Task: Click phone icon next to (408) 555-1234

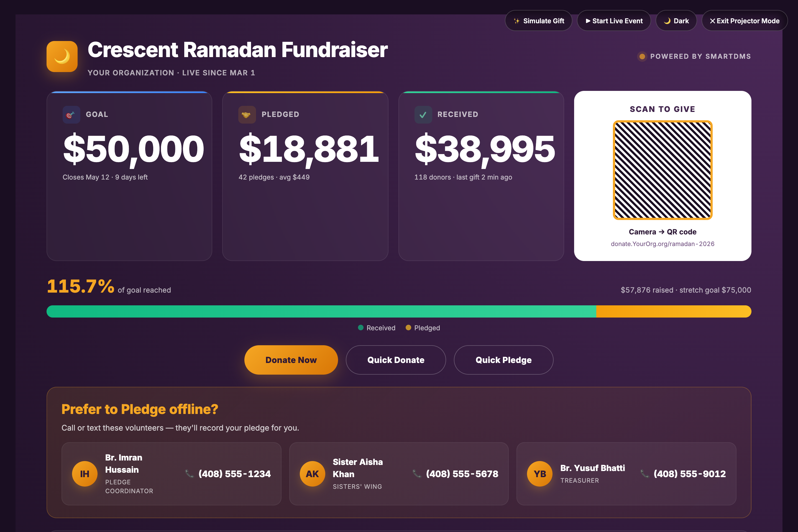Action: [189, 474]
